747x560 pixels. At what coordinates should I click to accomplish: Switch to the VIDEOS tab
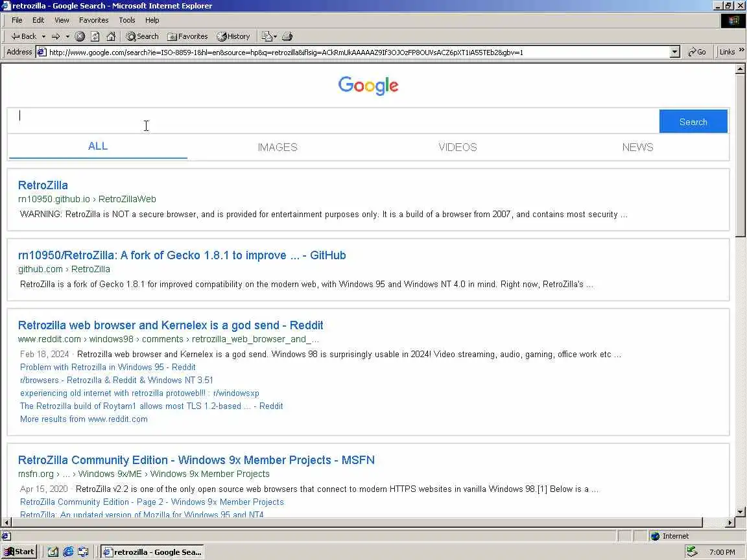click(457, 147)
